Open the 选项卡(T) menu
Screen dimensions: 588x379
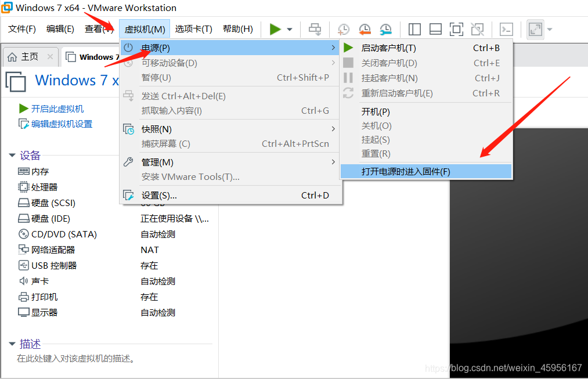[x=193, y=29]
